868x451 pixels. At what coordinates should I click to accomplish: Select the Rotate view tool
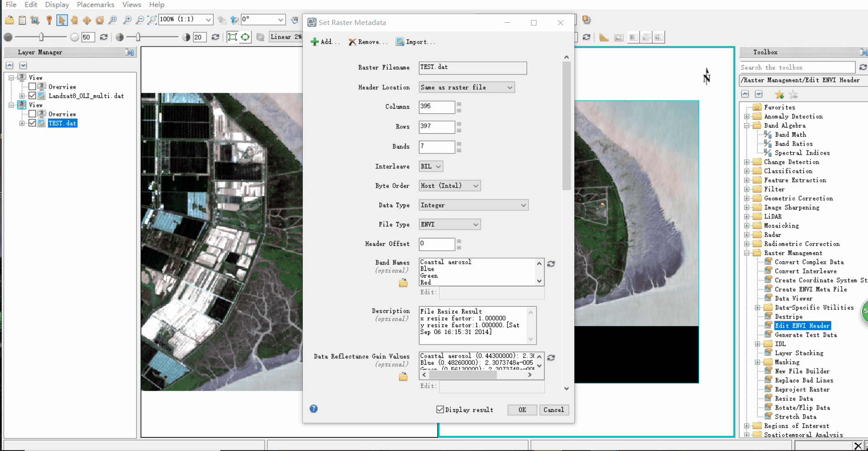coord(100,20)
